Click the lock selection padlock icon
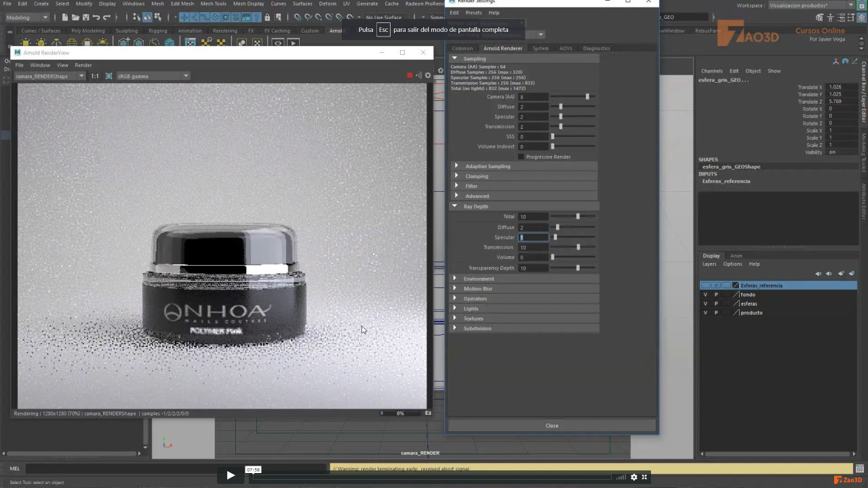The image size is (868, 488). (267, 17)
